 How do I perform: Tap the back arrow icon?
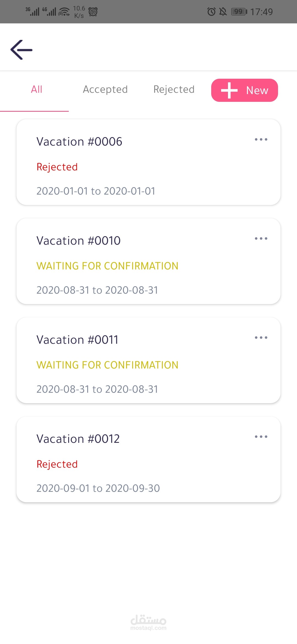[x=21, y=50]
